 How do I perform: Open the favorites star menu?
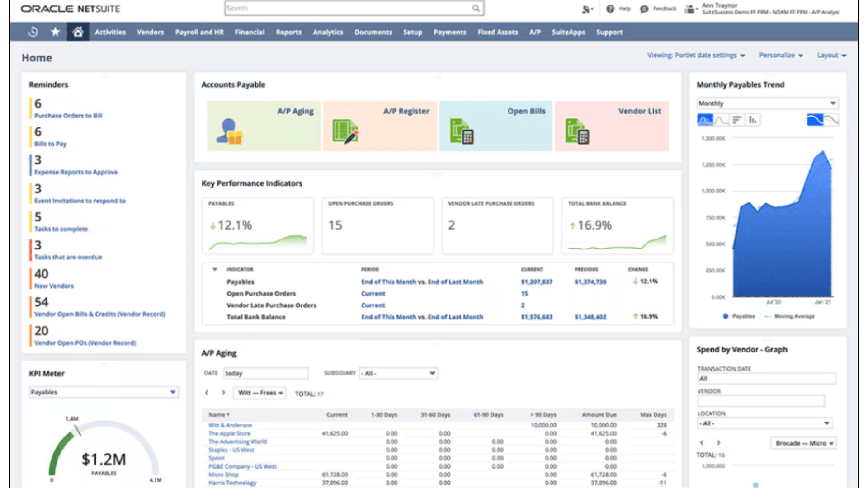coord(55,32)
